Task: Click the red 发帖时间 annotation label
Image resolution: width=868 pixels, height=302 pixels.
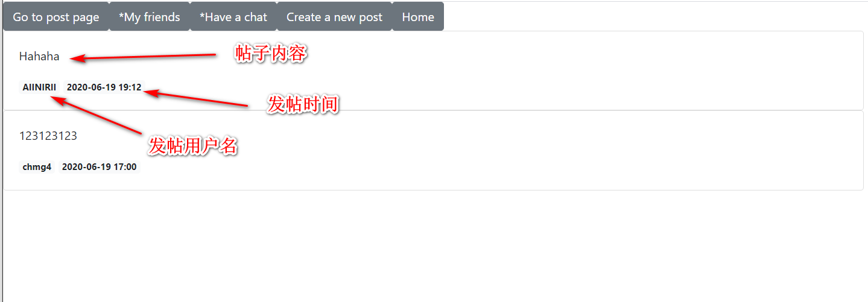Action: (303, 105)
